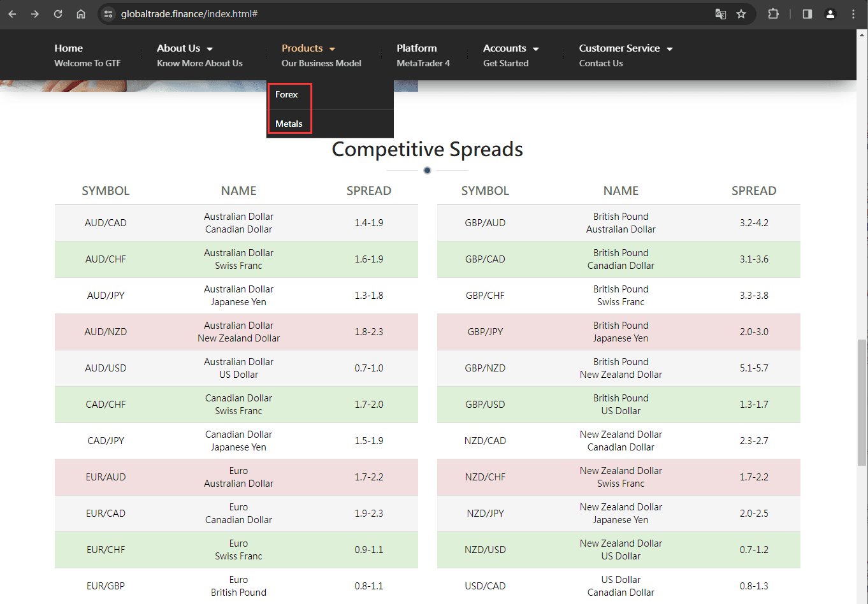Click the Competitive Spreads heading
Screen dimensions: 868x604
point(428,149)
